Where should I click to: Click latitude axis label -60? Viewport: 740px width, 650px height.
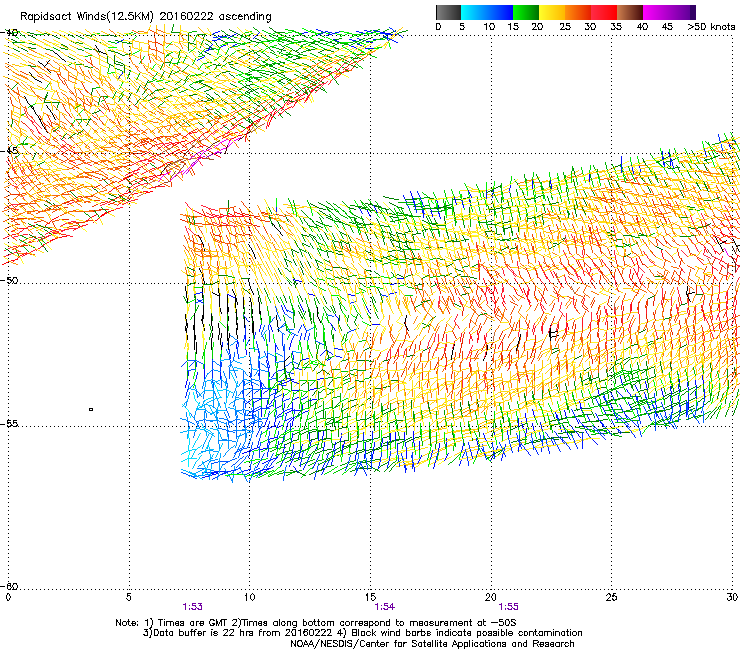click(9, 586)
